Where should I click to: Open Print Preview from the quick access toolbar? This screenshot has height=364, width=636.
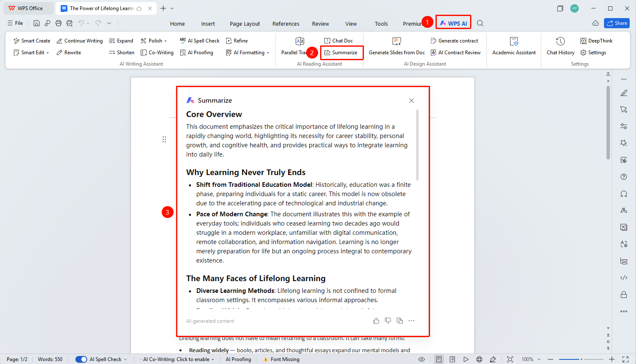[69, 24]
